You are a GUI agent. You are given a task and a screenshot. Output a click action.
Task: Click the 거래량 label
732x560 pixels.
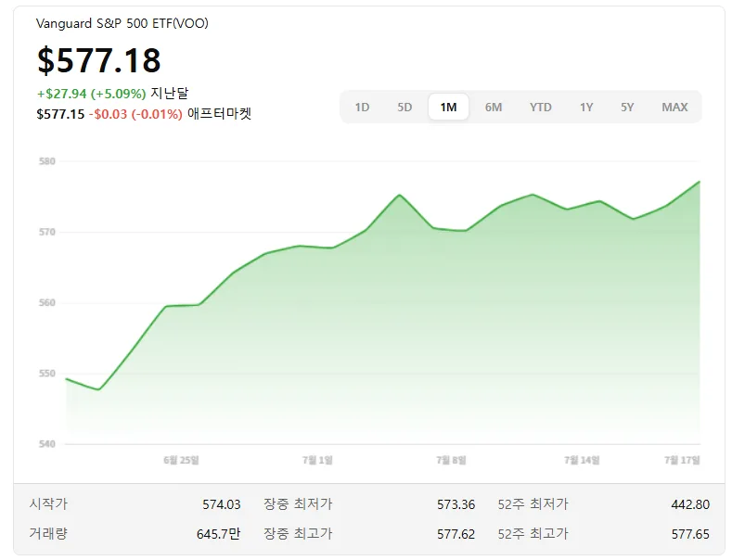pyautogui.click(x=48, y=533)
